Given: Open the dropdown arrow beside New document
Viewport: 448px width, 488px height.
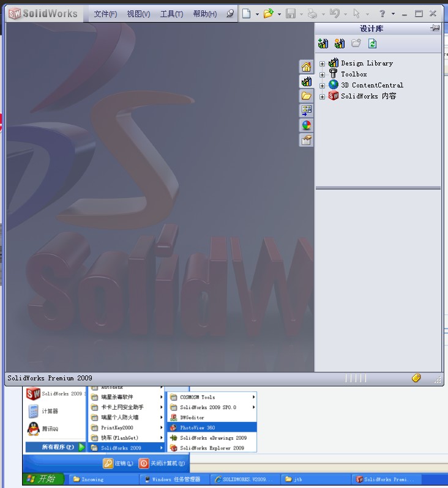Looking at the screenshot, I should click(257, 14).
